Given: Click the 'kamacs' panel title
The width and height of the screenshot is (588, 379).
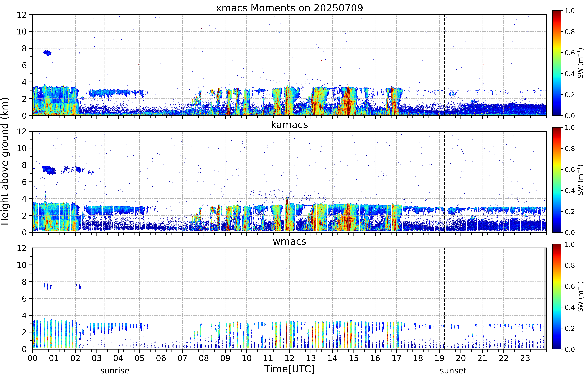Looking at the screenshot, I should pos(289,125).
